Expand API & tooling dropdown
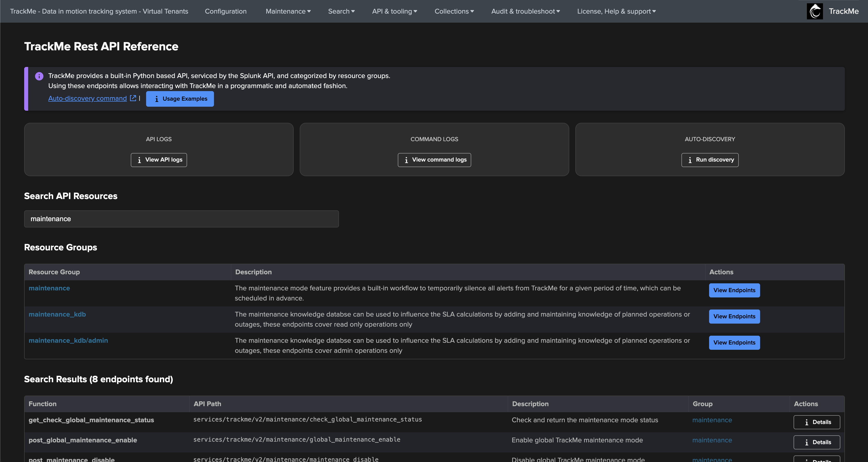868x462 pixels. tap(394, 11)
